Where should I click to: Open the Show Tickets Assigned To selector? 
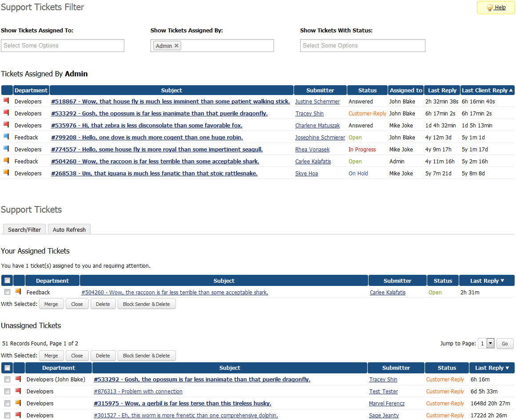pos(63,45)
